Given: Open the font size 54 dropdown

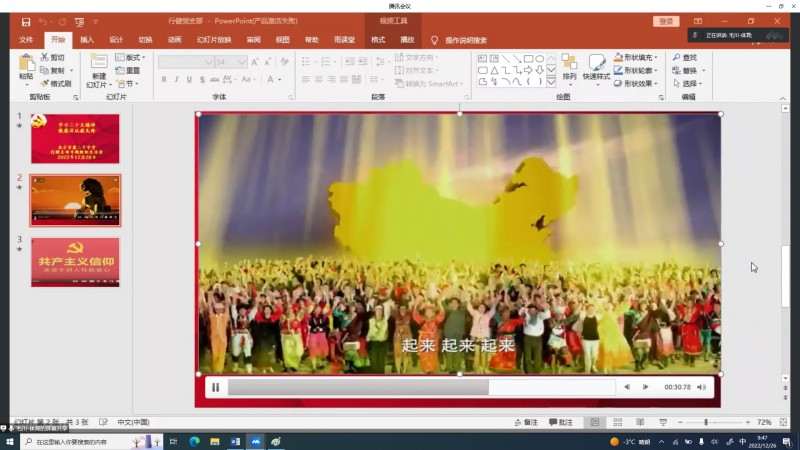Looking at the screenshot, I should point(242,62).
